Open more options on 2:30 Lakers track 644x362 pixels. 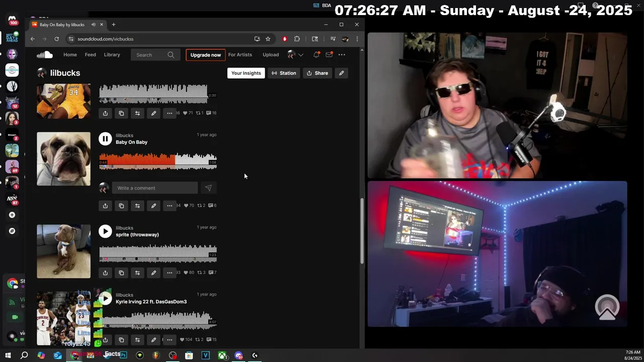click(x=170, y=113)
